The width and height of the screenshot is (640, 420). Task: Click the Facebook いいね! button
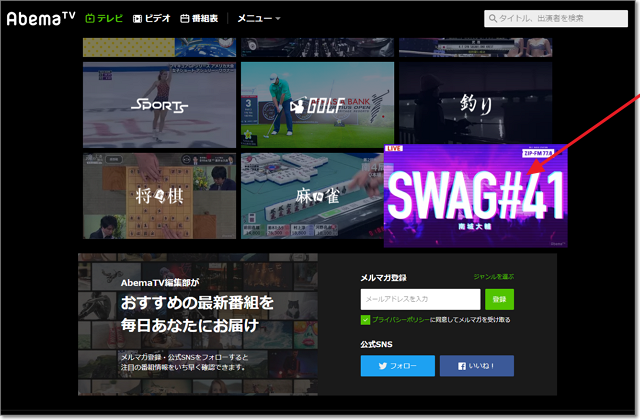[479, 366]
